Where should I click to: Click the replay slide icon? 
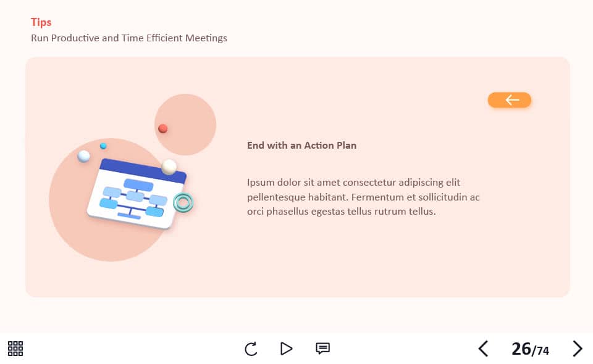251,349
